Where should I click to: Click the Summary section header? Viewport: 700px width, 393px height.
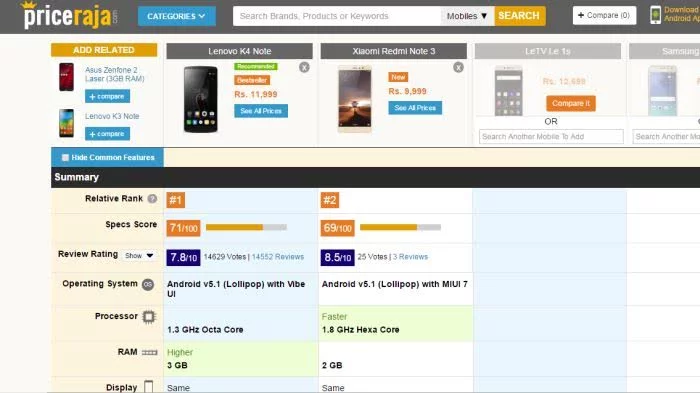pyautogui.click(x=375, y=177)
